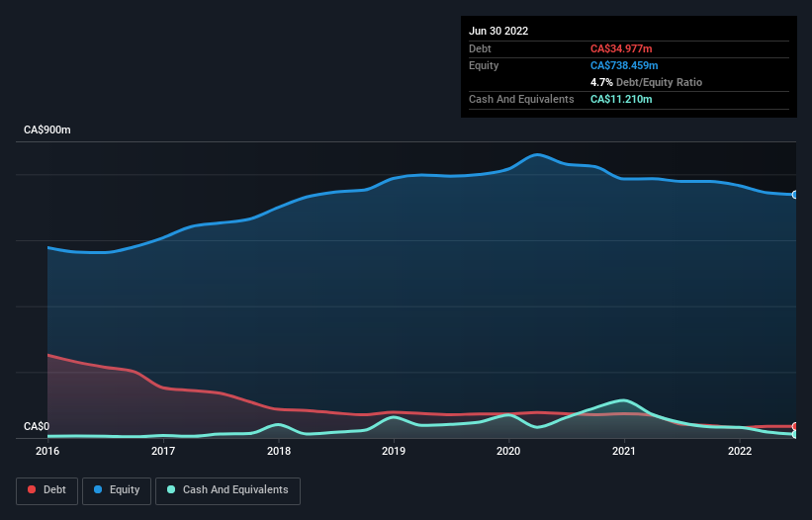Screen dimensions: 812x520
Task: Select the 2020 axis label
Action: point(508,451)
